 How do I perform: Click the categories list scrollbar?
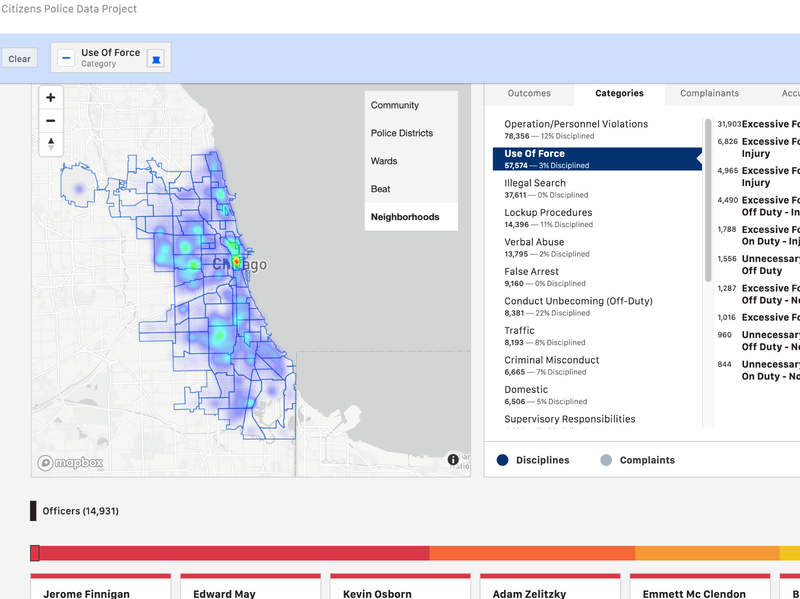tap(709, 200)
